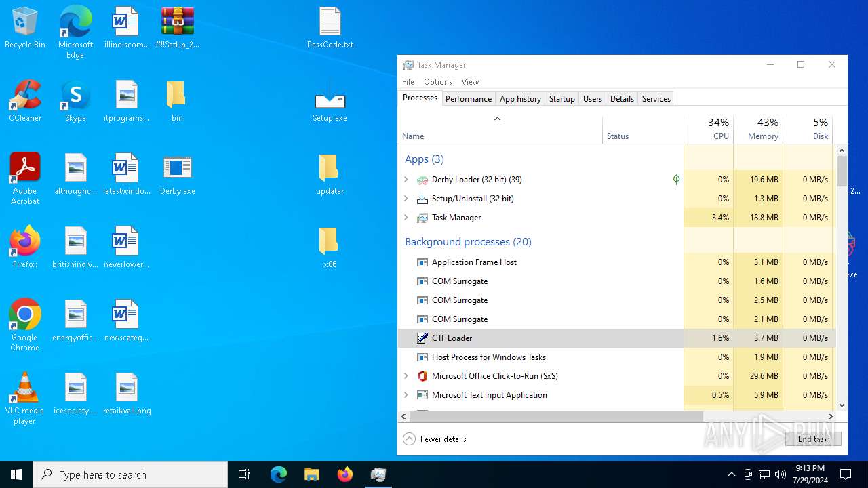Switch to the Users tab

point(593,99)
